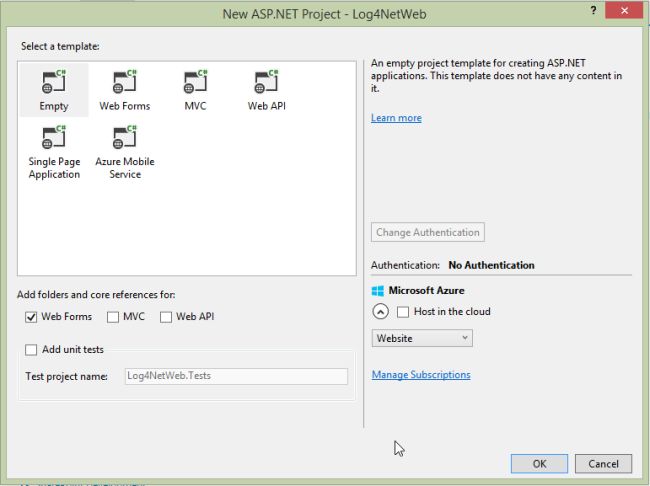
Task: Confirm the dialog with OK
Action: coord(539,464)
